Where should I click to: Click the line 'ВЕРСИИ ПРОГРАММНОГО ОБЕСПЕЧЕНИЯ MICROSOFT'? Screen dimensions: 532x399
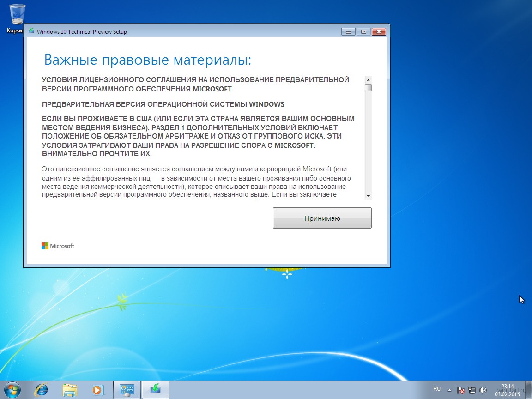[137, 89]
